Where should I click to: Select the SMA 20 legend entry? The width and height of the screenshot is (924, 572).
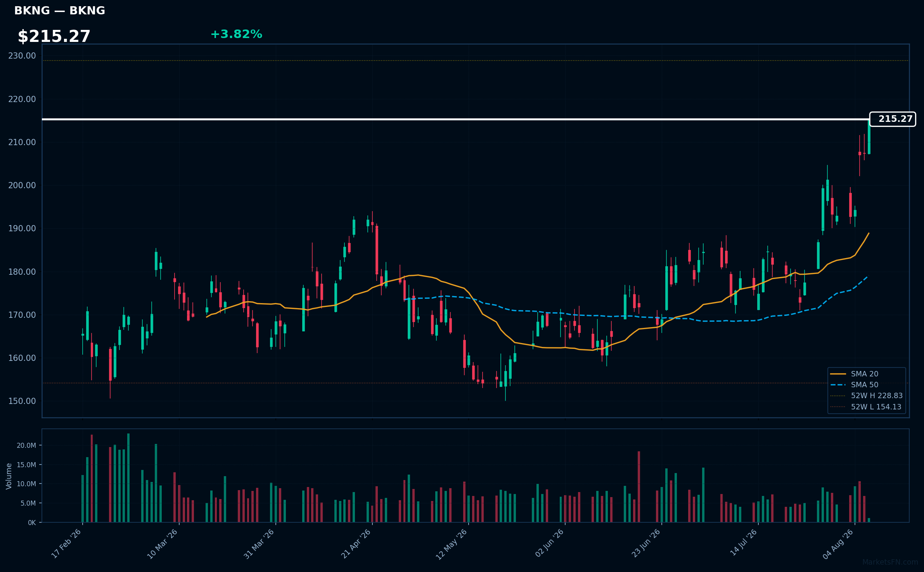click(x=854, y=374)
